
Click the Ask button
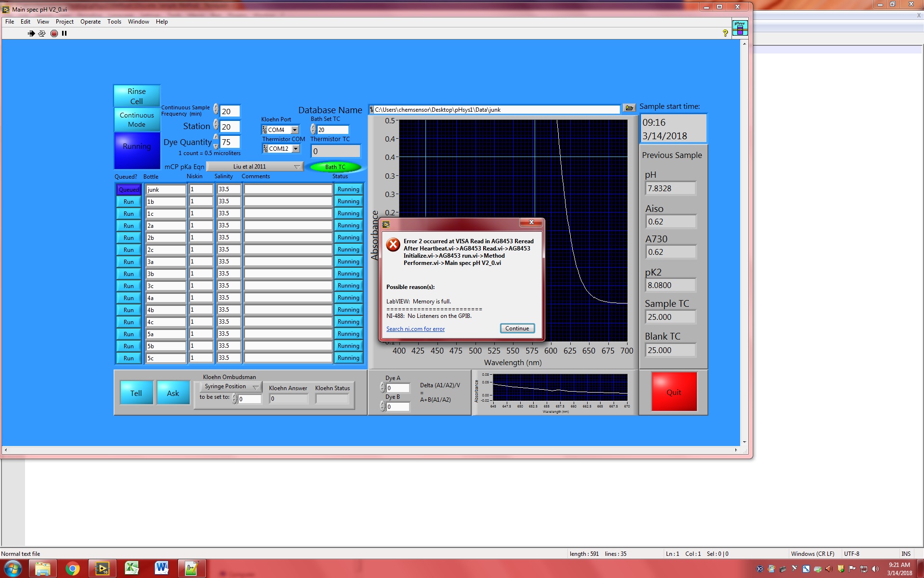click(x=173, y=393)
